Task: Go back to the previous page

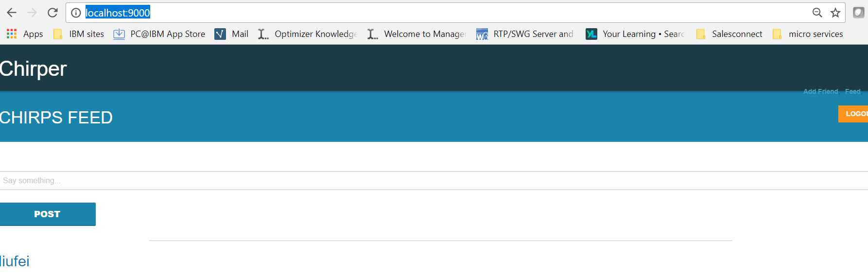Action: pos(12,13)
